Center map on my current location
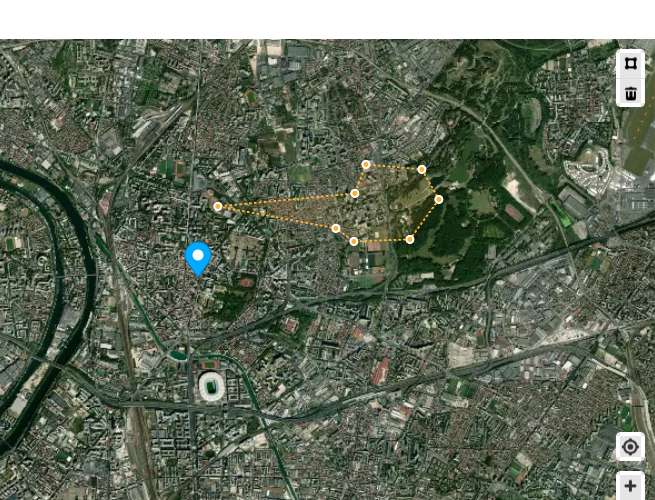 [x=630, y=447]
